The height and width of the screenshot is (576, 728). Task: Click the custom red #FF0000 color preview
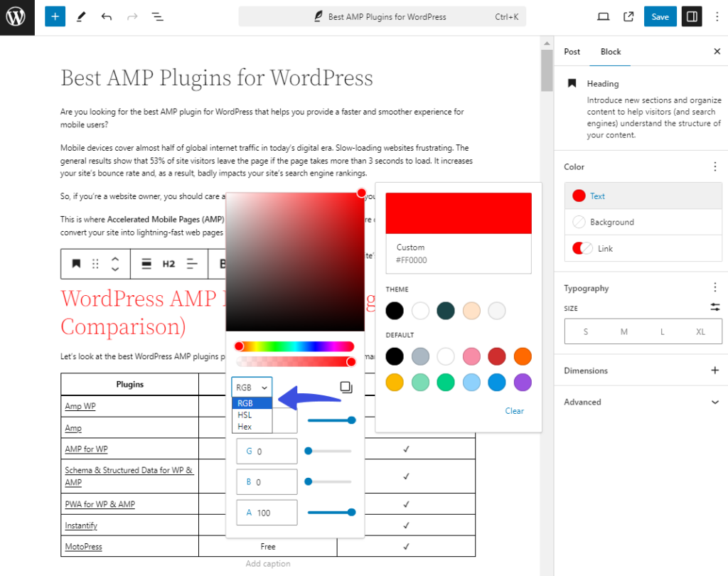coord(459,213)
